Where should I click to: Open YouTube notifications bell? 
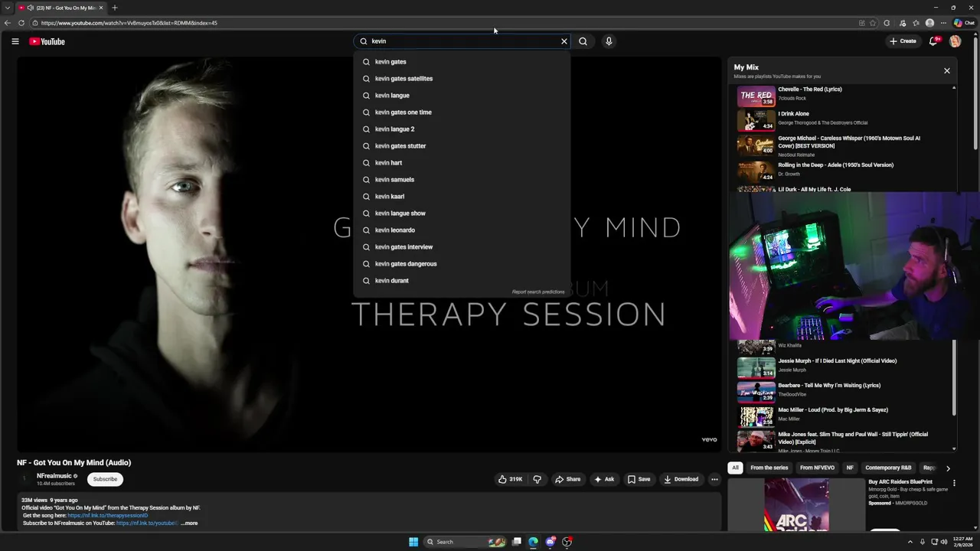933,41
